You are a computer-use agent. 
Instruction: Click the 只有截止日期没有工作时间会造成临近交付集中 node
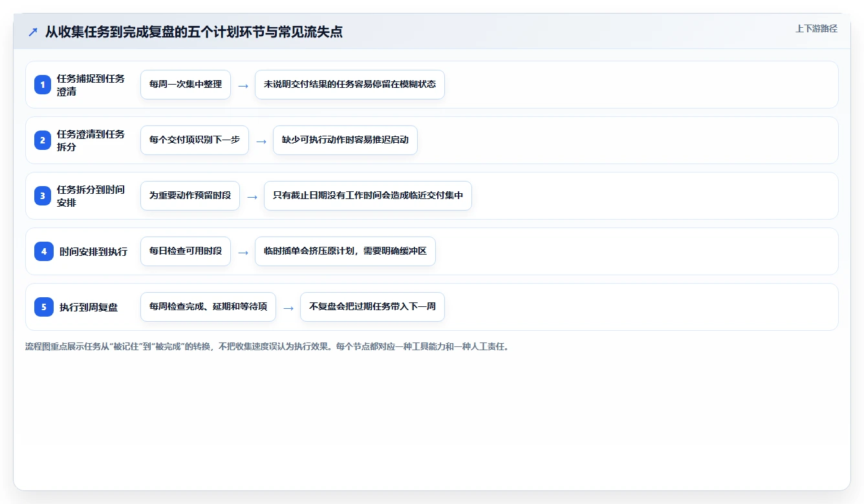(x=368, y=196)
